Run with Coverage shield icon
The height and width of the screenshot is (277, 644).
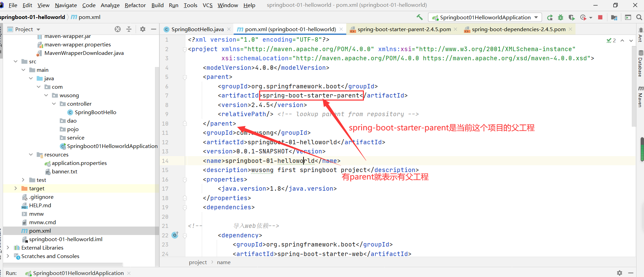tap(571, 17)
